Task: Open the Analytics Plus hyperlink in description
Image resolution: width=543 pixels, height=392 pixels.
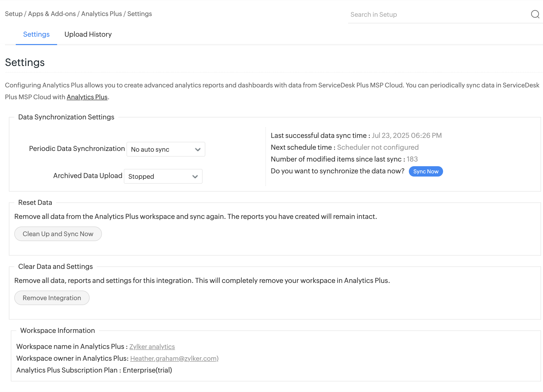Action: tap(87, 97)
